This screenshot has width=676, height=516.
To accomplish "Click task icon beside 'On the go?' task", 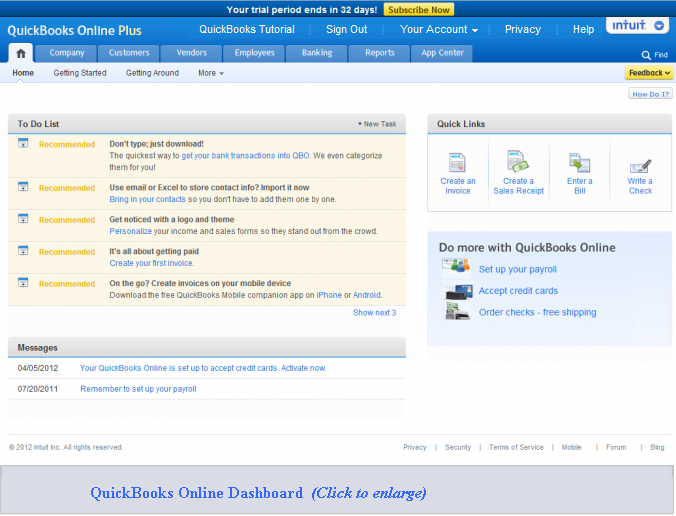I will 23,282.
